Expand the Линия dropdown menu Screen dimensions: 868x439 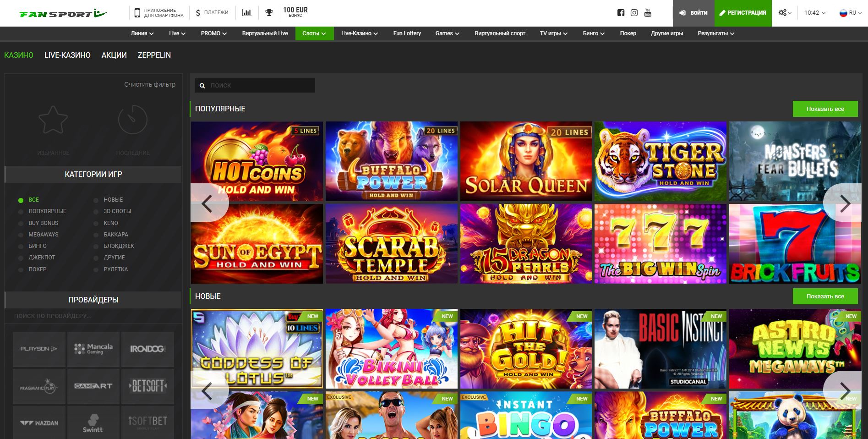pyautogui.click(x=142, y=33)
